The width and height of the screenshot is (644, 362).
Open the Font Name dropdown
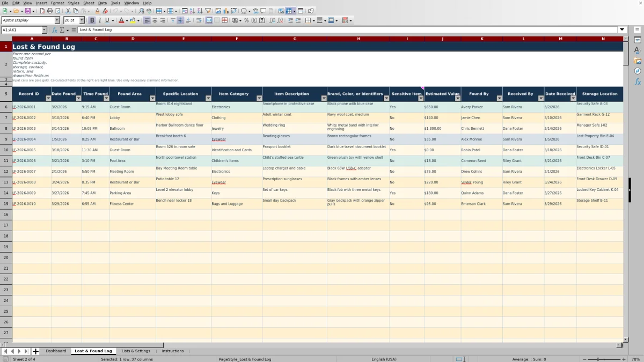pyautogui.click(x=57, y=20)
